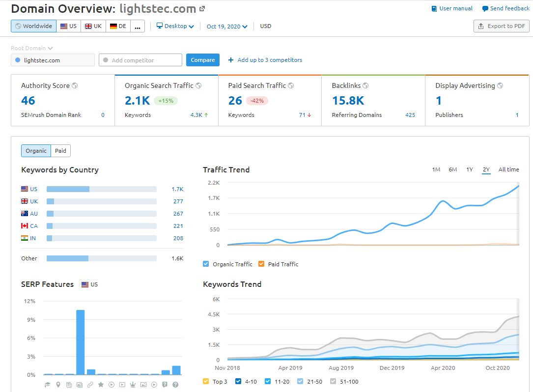
Task: Click the rectangular video play SERP icon
Action: [x=122, y=385]
